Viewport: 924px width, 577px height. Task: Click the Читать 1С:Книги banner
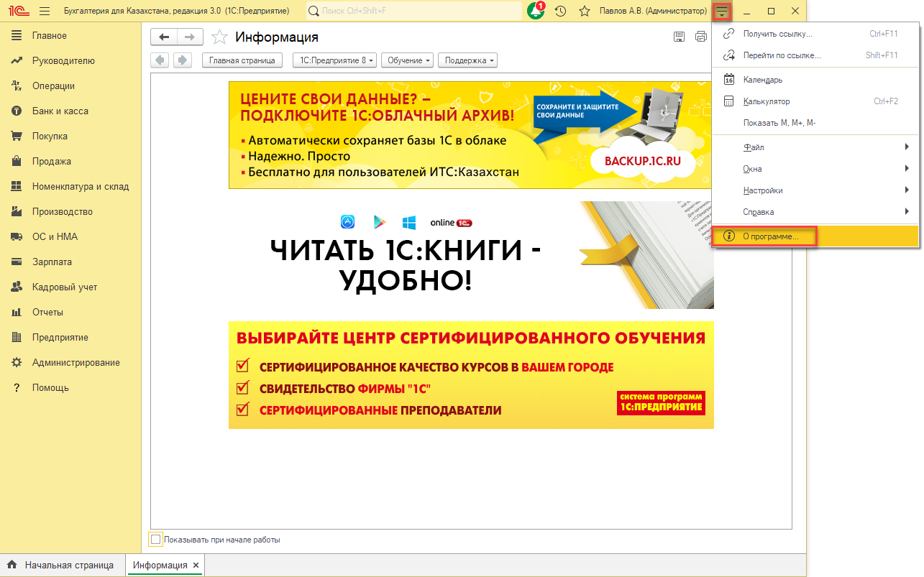point(471,255)
